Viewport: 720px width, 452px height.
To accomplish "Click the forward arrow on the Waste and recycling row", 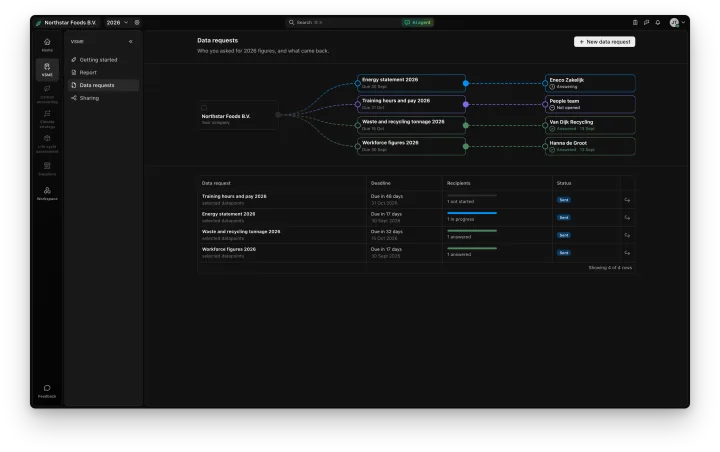I will point(627,235).
